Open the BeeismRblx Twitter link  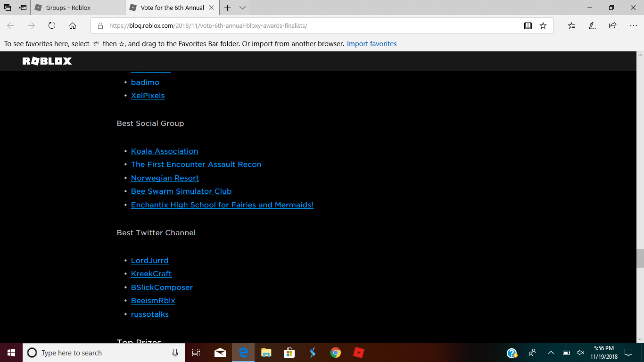tap(153, 301)
